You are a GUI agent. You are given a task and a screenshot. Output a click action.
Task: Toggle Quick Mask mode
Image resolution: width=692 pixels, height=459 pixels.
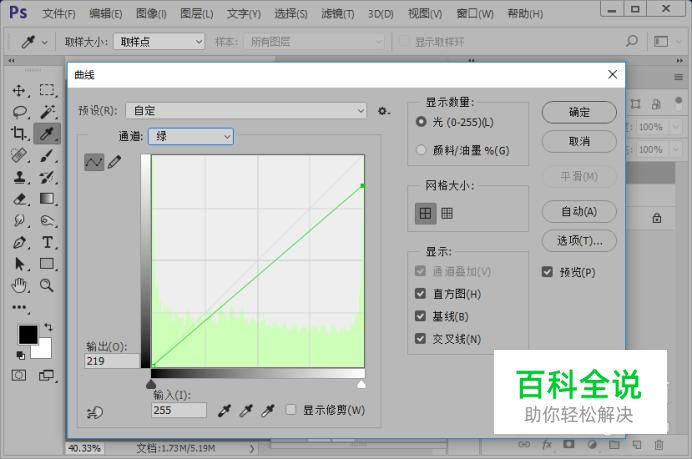click(x=19, y=376)
